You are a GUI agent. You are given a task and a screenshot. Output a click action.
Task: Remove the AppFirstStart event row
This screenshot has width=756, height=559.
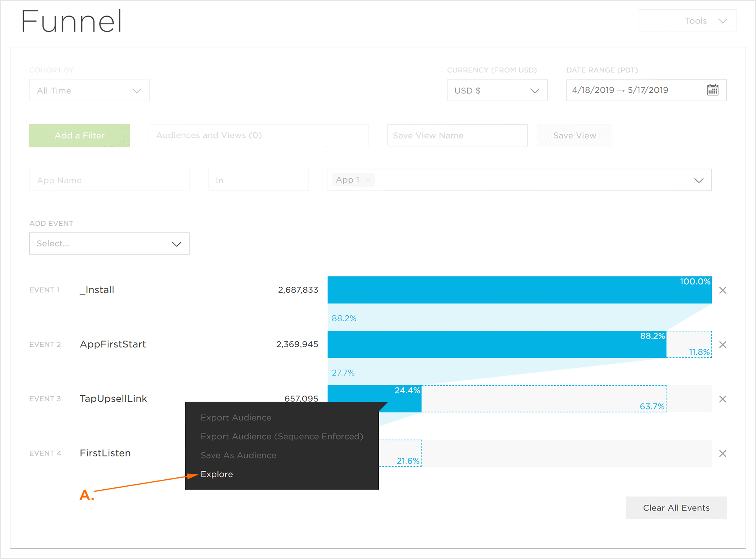tap(723, 345)
